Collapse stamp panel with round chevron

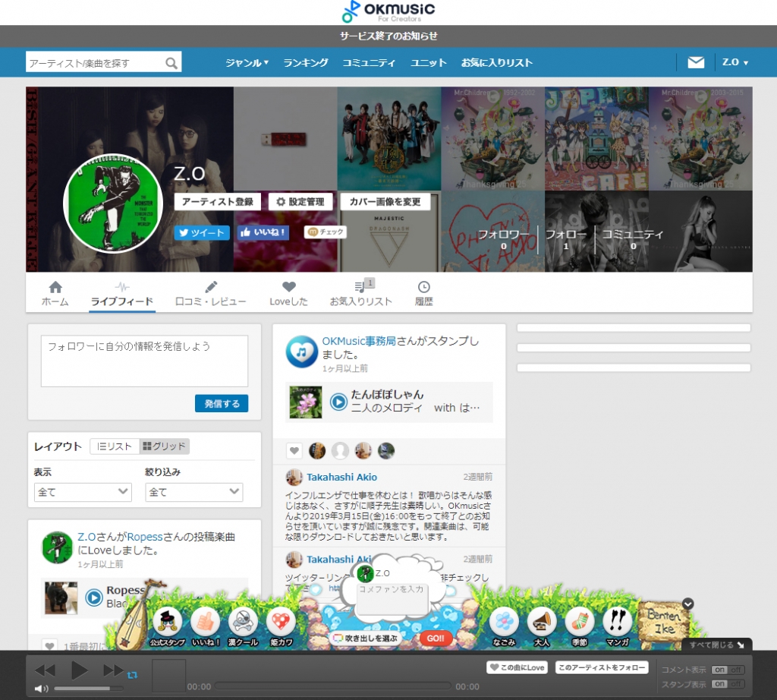(x=687, y=604)
